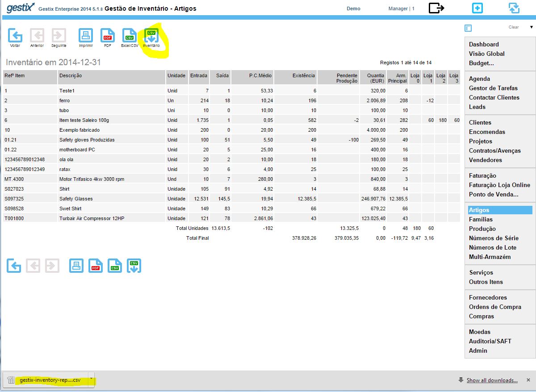Open Contactar Clientes in sidebar
This screenshot has width=536, height=392.
point(494,97)
